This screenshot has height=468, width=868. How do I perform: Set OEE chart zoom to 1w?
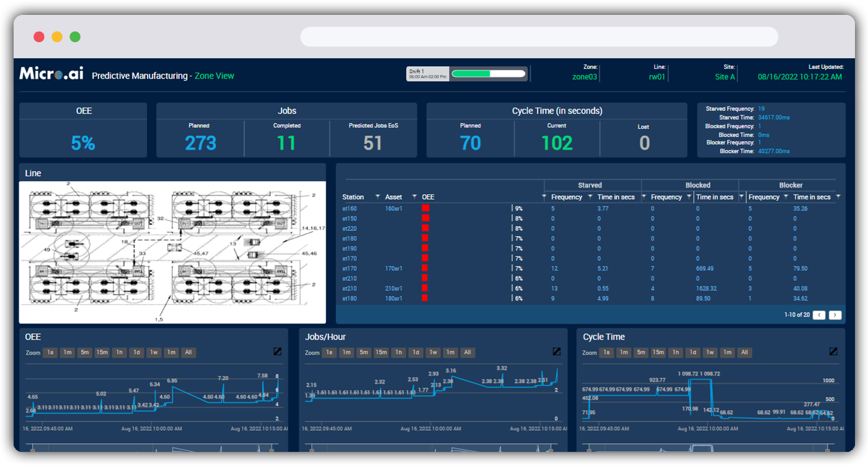coord(154,353)
